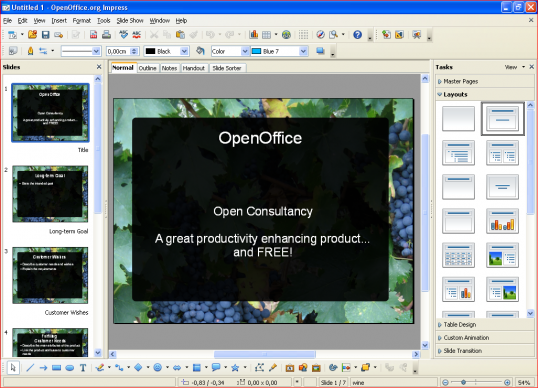The image size is (538, 388).
Task: Click the zoom slider in status bar
Action: 476,382
